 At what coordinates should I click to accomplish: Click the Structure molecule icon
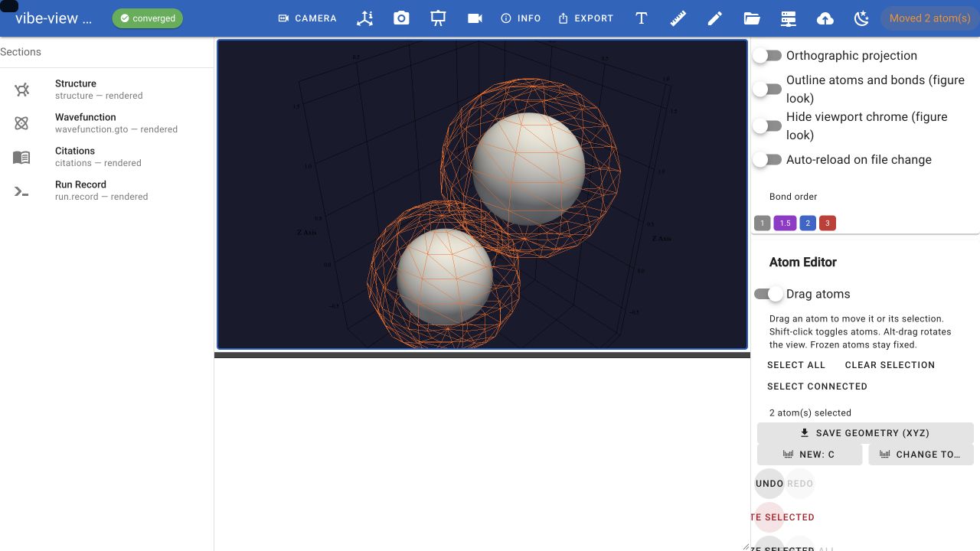tap(21, 90)
